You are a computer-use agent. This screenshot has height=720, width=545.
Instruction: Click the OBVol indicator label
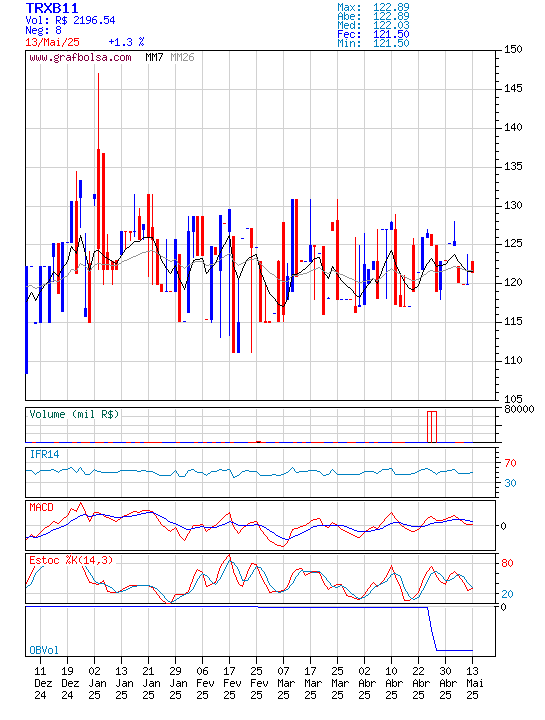point(44,650)
